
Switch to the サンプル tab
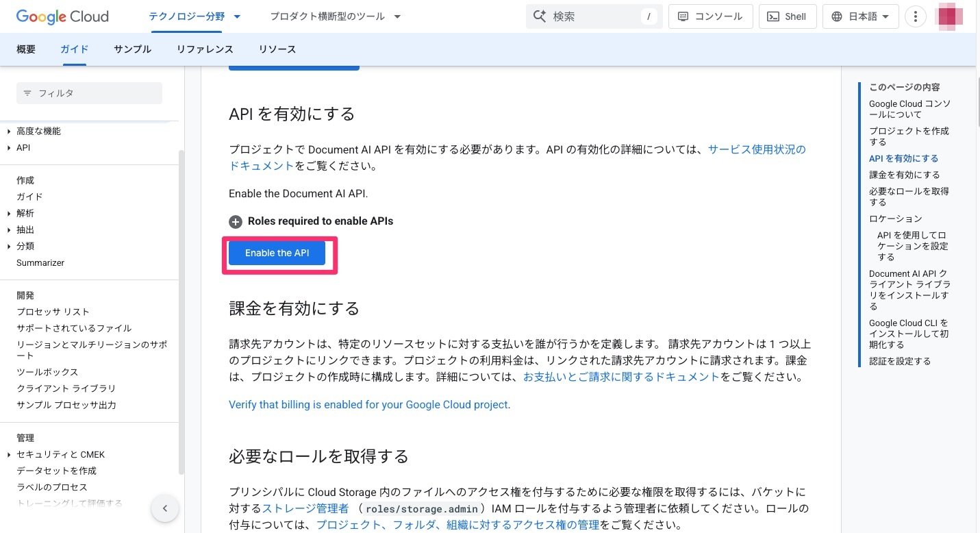click(x=132, y=49)
